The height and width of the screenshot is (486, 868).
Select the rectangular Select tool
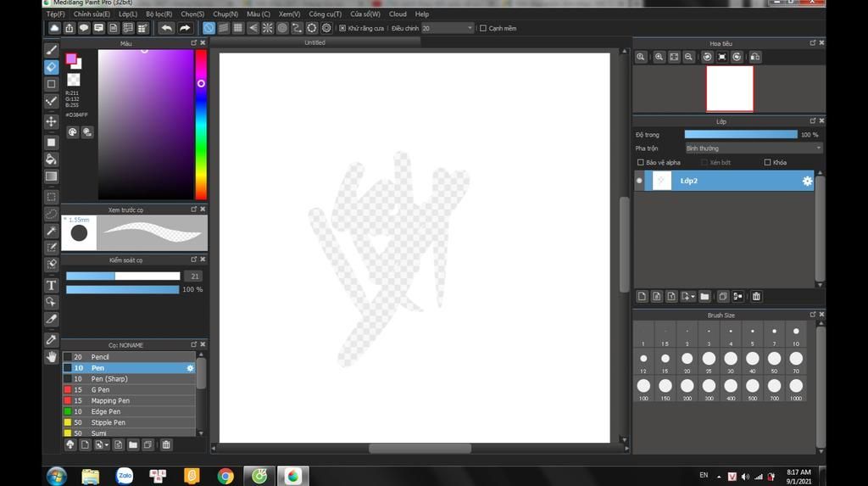[51, 197]
